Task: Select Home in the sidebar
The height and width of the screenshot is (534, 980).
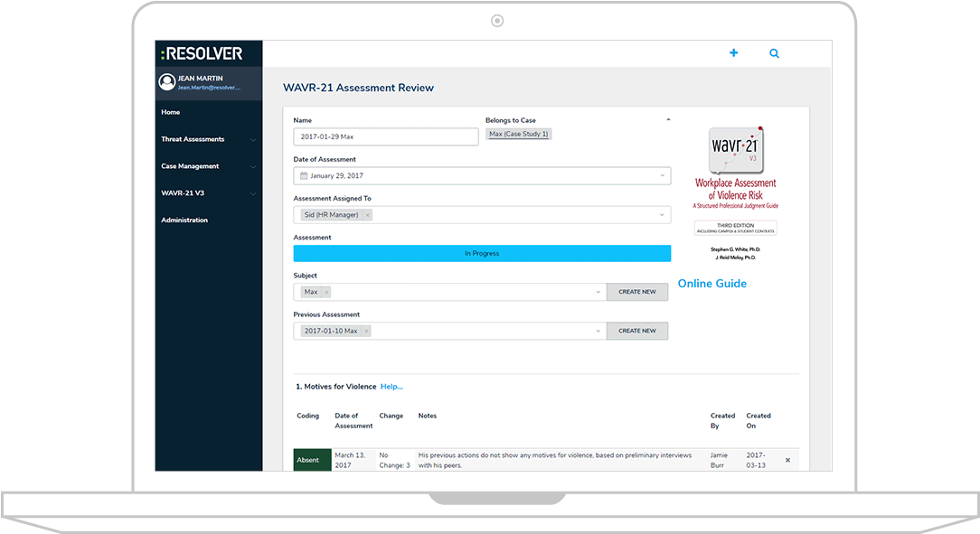Action: coord(171,112)
